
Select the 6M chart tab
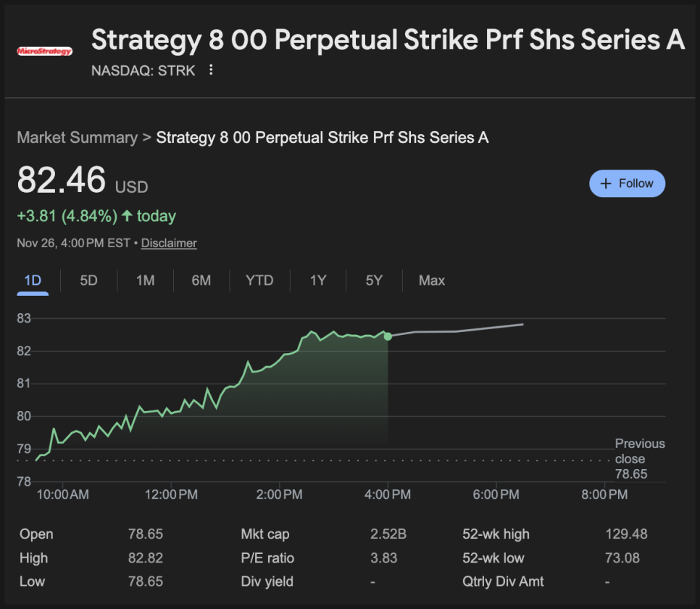[201, 281]
